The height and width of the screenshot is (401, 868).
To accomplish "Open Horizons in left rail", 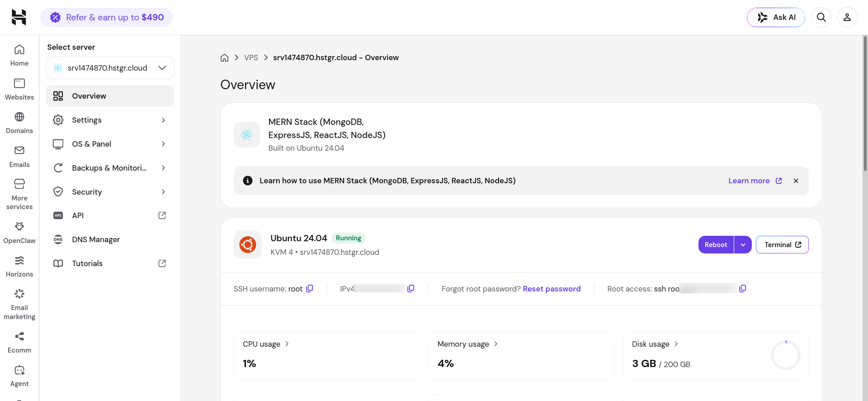I will tap(19, 266).
